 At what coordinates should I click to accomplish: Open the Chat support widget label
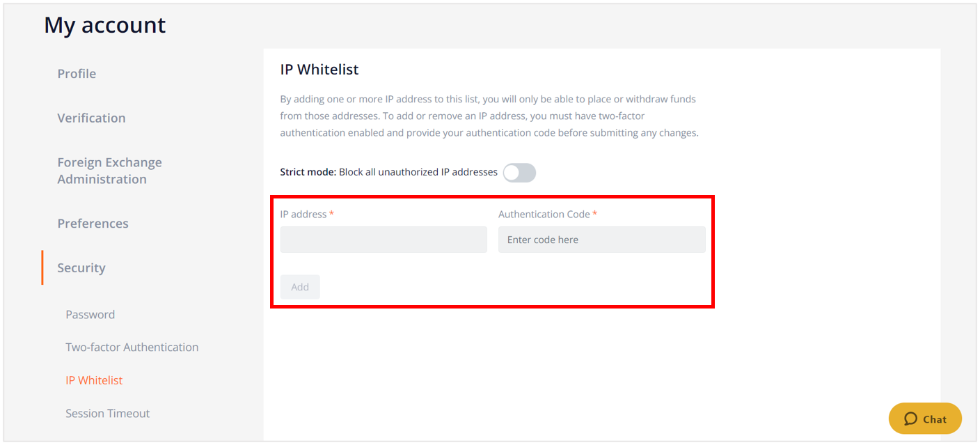tap(934, 419)
